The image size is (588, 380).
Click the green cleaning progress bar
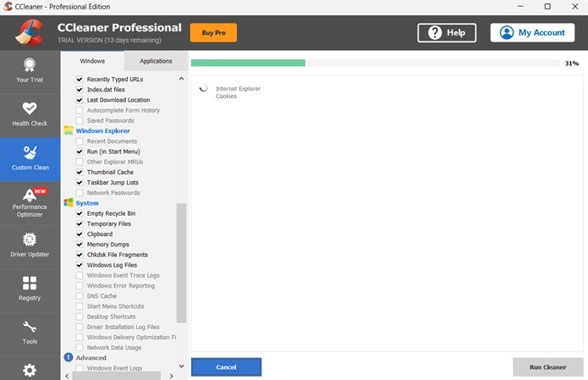point(248,63)
